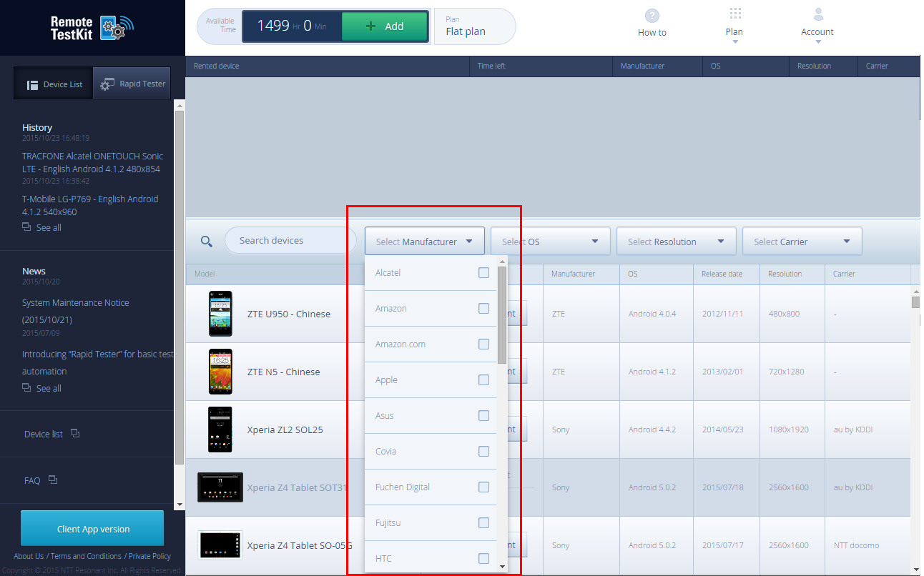Click NTT docomo carrier cell
The height and width of the screenshot is (576, 924).
point(856,545)
